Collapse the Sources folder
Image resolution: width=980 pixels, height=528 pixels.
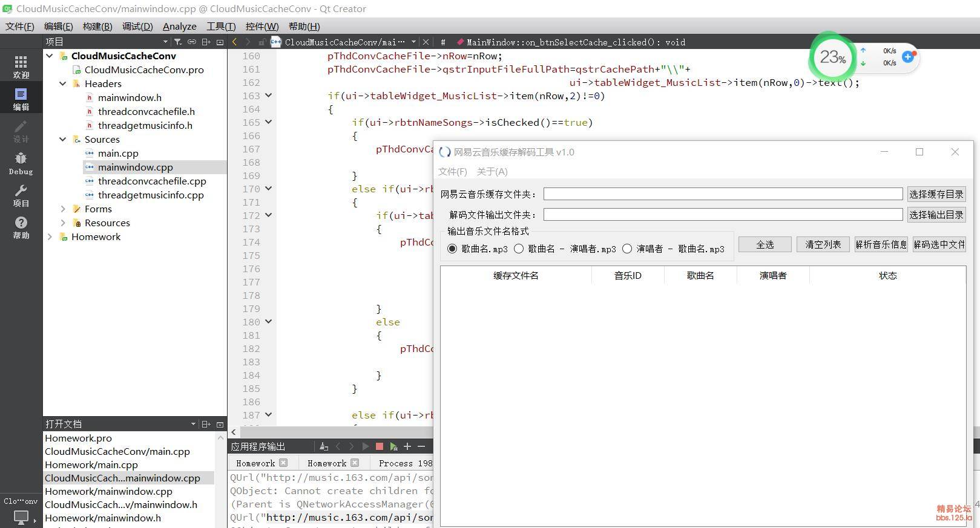[x=63, y=139]
